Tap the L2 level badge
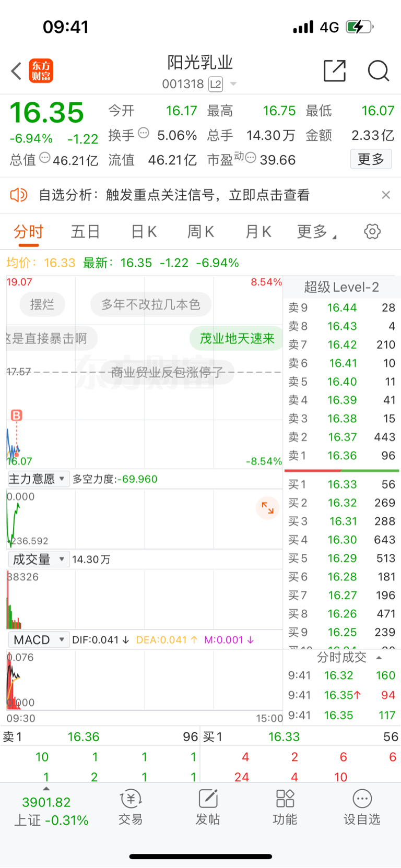401x868 pixels. (x=216, y=84)
